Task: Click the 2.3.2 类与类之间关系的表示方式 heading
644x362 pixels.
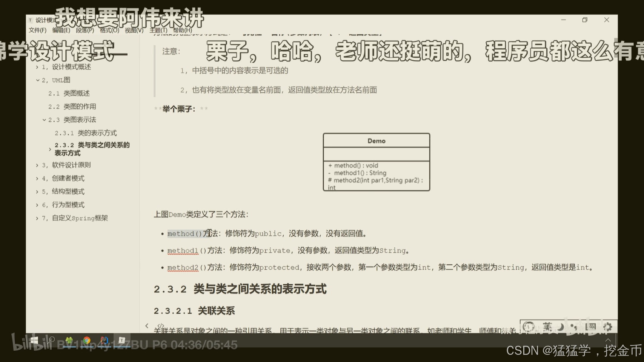Action: point(240,289)
